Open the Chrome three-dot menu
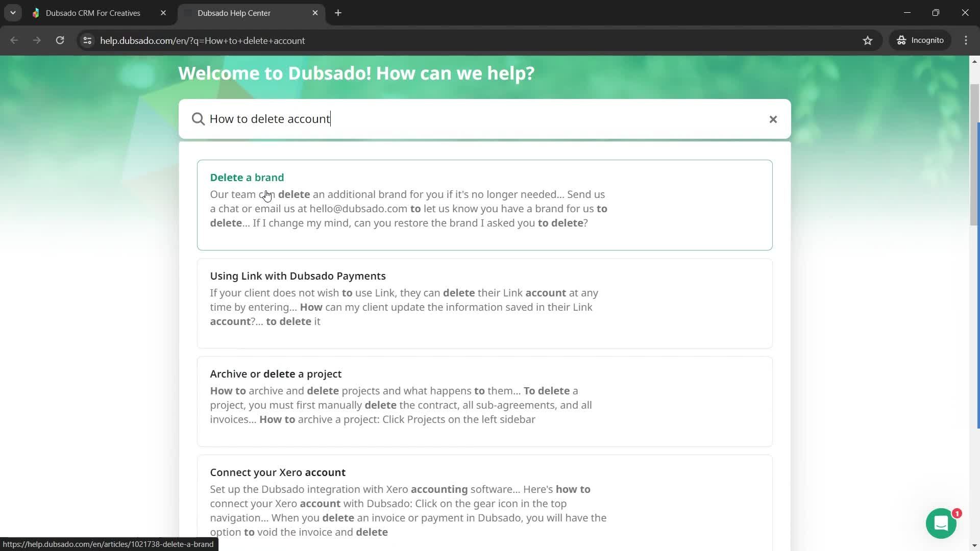The image size is (980, 551). (x=966, y=40)
